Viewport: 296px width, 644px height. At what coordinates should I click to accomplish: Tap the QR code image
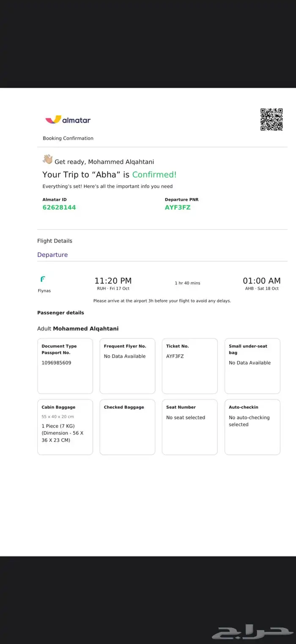pos(271,120)
